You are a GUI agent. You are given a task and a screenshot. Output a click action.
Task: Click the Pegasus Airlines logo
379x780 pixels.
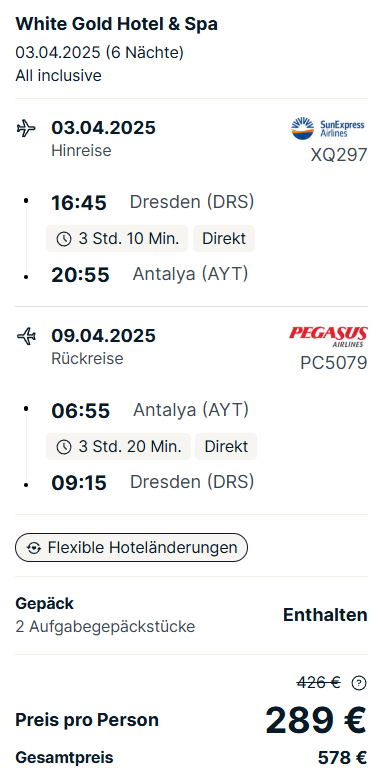pos(328,336)
